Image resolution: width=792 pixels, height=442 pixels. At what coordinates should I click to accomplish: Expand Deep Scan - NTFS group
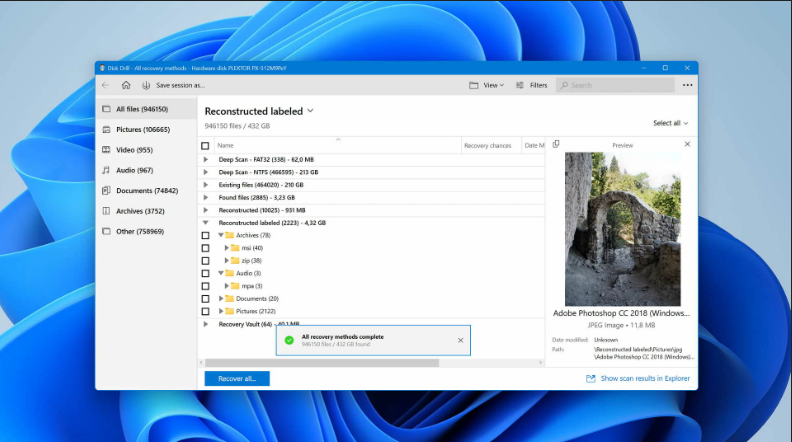(x=206, y=172)
